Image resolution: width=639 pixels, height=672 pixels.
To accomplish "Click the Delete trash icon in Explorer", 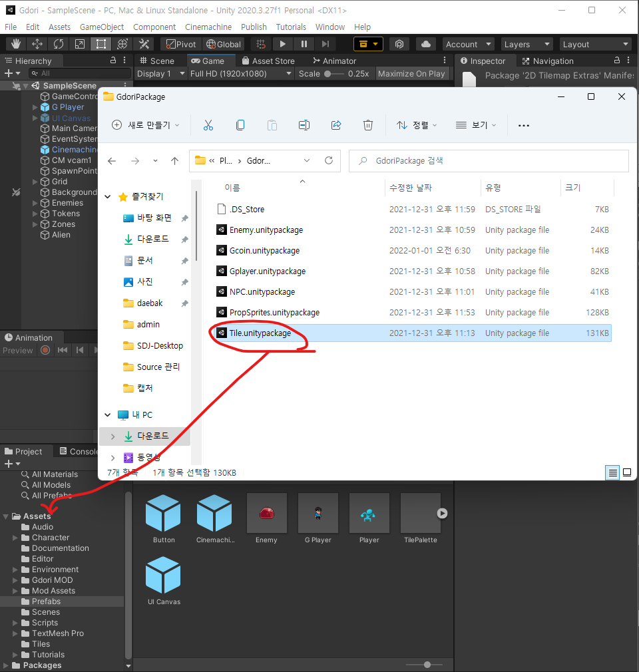I will 368,125.
